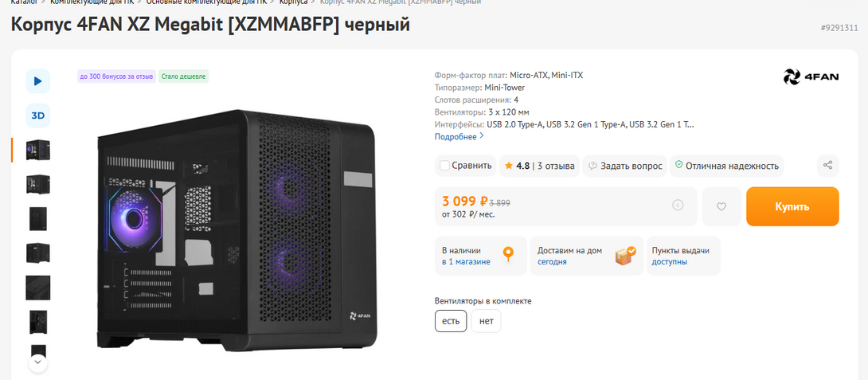The height and width of the screenshot is (380, 868).
Task: Open the 4FAN brand logo
Action: point(810,76)
